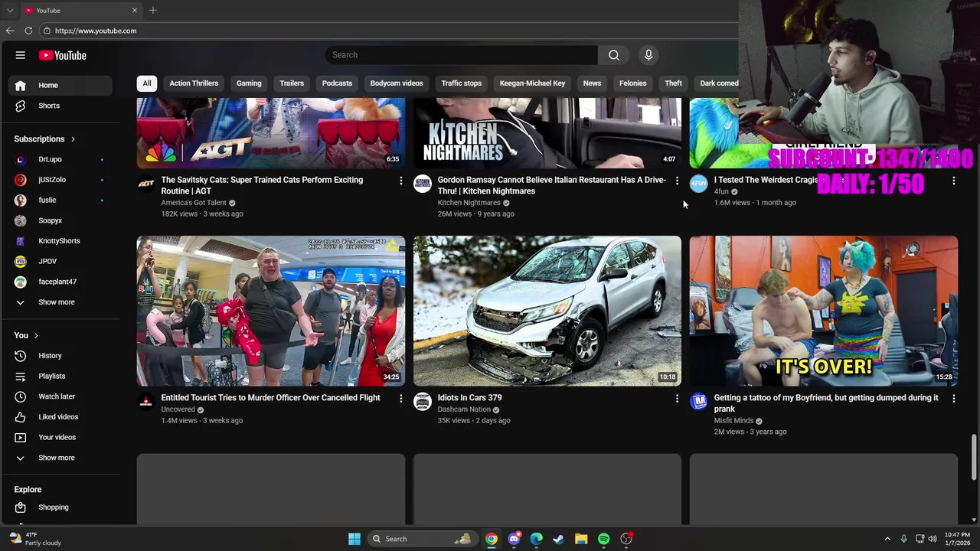Open JPOV subscription channel
Viewport: 980px width, 551px height.
coord(60,262)
